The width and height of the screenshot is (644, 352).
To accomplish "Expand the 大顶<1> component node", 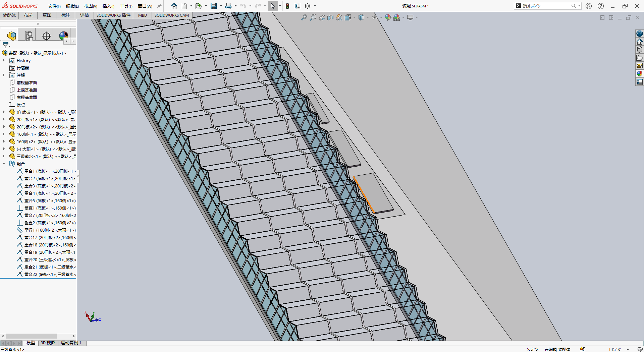I will (4, 149).
